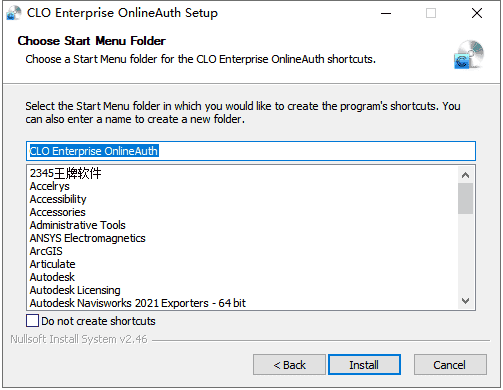
Task: Select the ArcGIS folder
Action: pyautogui.click(x=46, y=251)
